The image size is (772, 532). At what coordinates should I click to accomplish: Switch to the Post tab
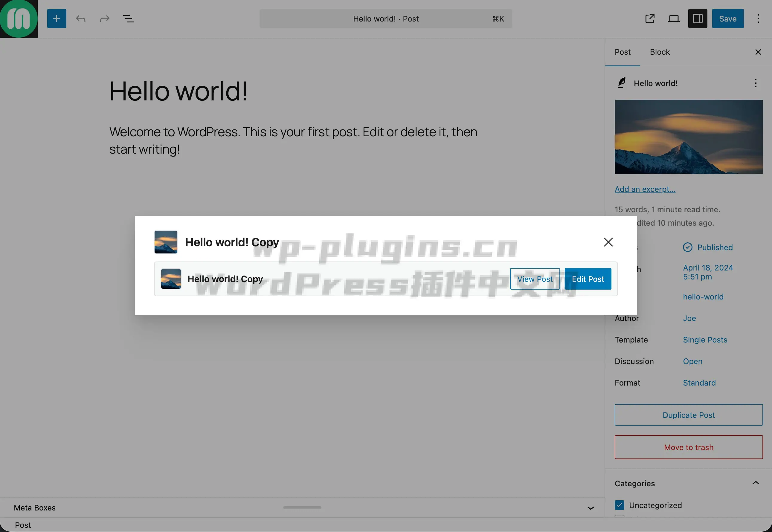622,52
